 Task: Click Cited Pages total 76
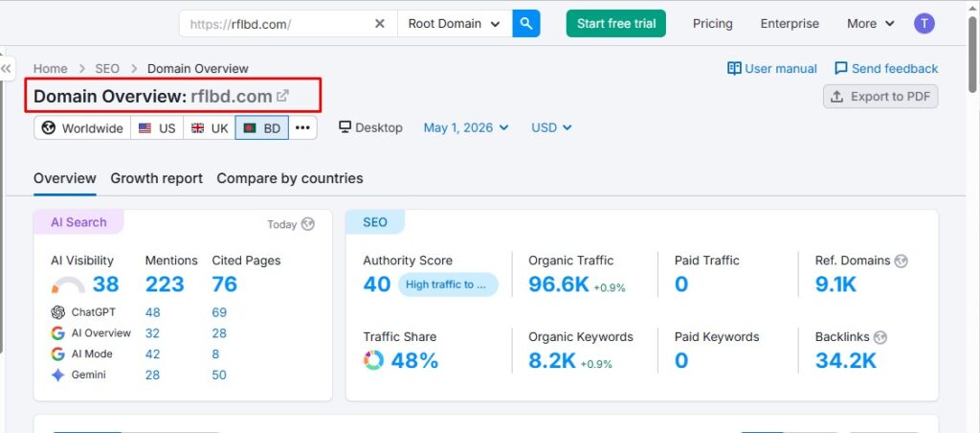pyautogui.click(x=224, y=285)
